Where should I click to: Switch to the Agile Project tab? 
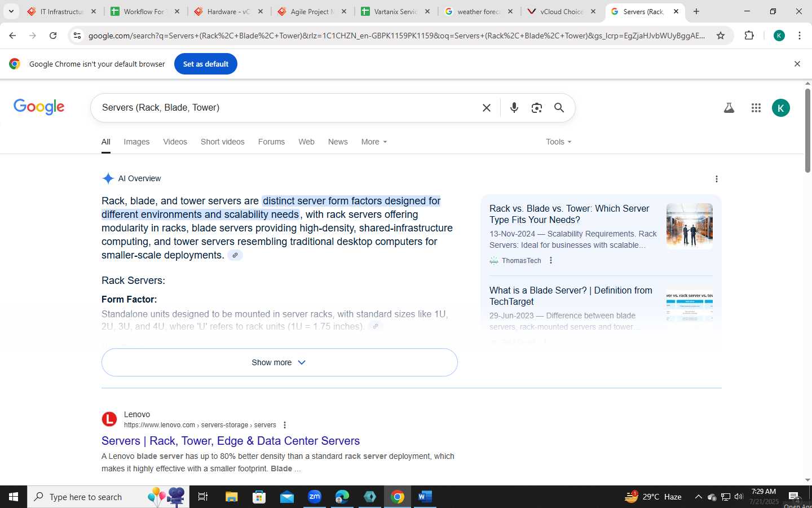click(x=311, y=11)
